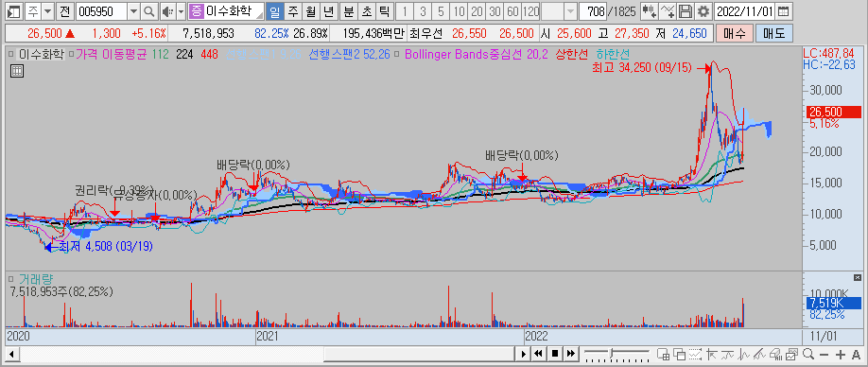
Task: Toggle the side panel icon at toolbar start
Action: [x=14, y=11]
